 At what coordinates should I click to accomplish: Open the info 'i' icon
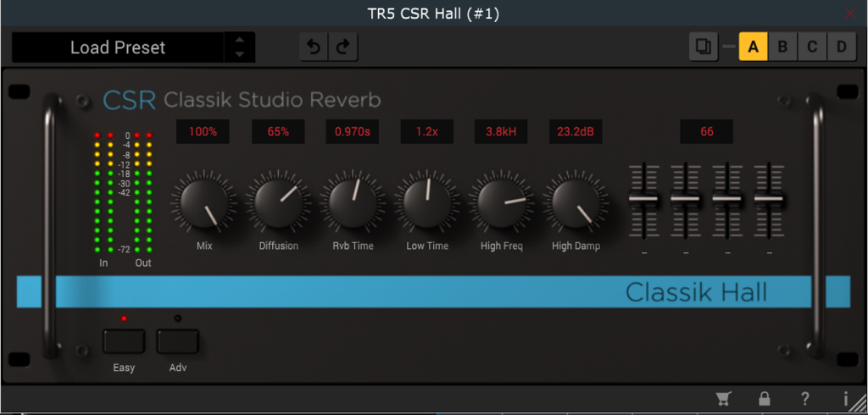pos(845,398)
